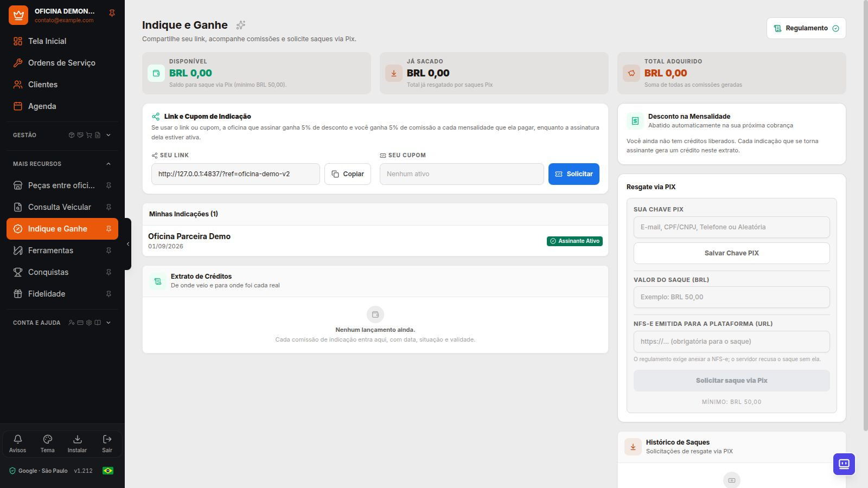Pin Consulta Veicular item
Viewport: 868px width, 488px height.
(108, 207)
